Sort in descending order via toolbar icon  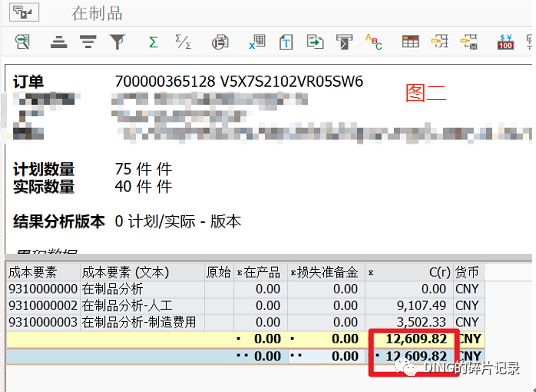tap(88, 42)
